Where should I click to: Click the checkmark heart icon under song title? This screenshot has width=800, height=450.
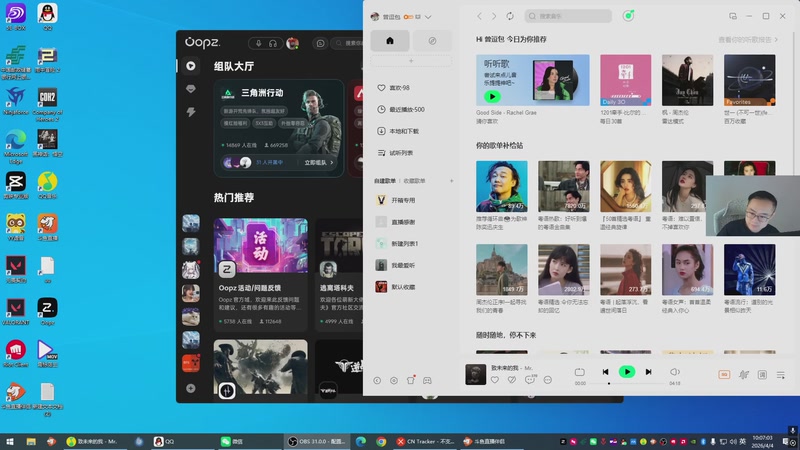[x=512, y=380]
